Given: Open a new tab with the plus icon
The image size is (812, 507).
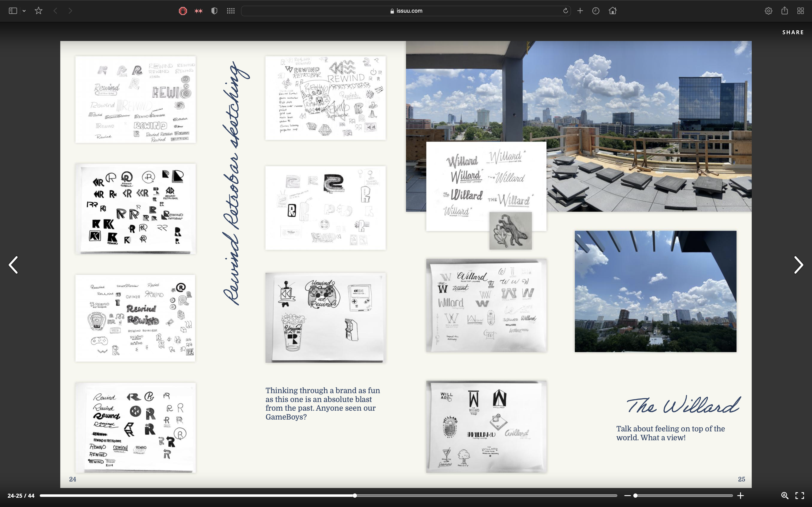Looking at the screenshot, I should (x=580, y=11).
